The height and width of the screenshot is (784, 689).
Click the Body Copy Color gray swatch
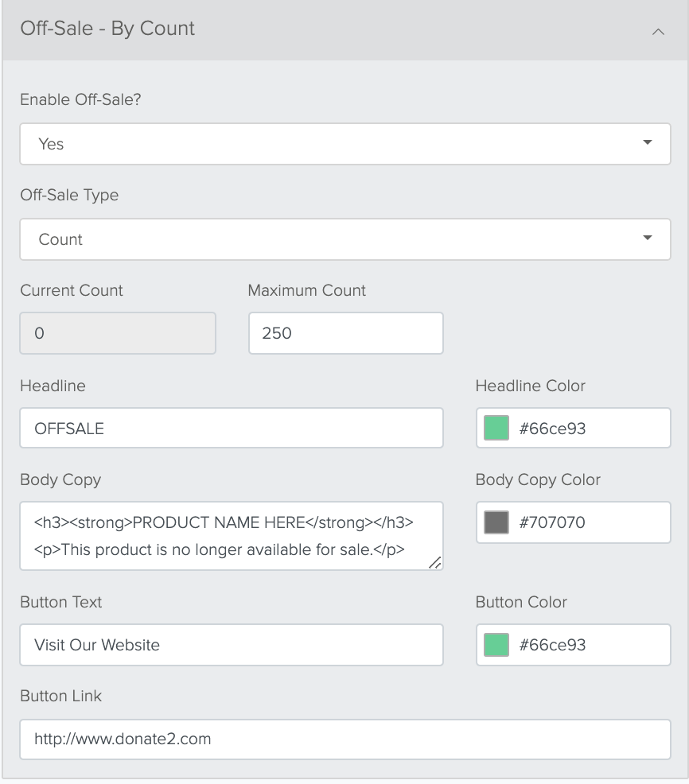(x=496, y=522)
